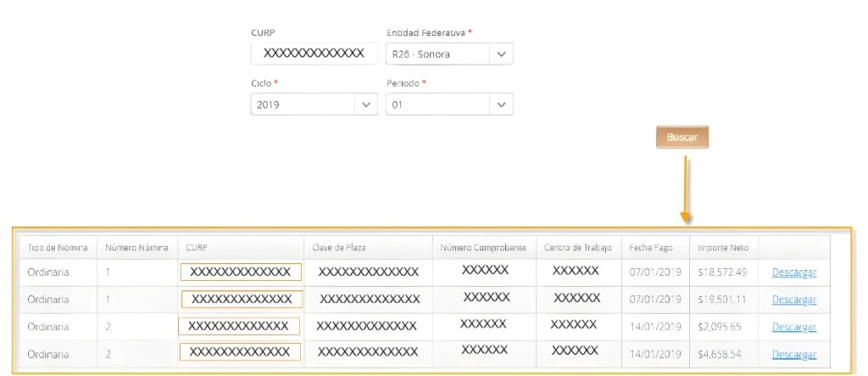Open the Periodo dropdown set to 01
Screen dimensions: 868x376
click(x=449, y=104)
